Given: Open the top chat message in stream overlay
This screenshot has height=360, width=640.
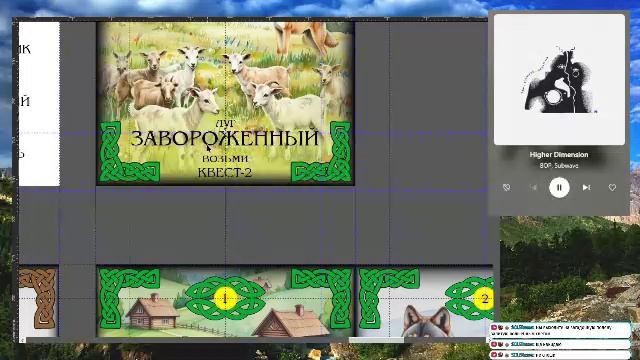Looking at the screenshot, I should [x=559, y=330].
